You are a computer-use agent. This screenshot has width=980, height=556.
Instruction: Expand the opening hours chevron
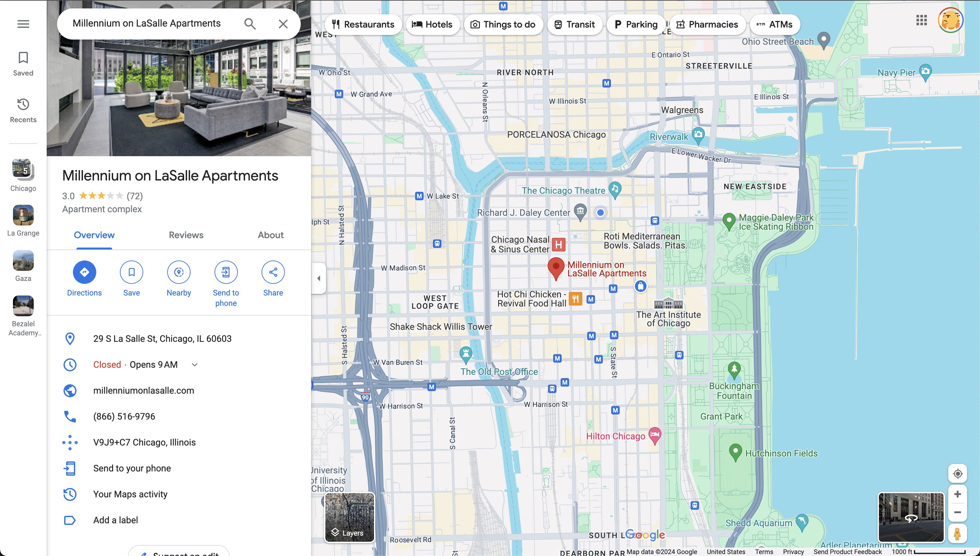[195, 365]
